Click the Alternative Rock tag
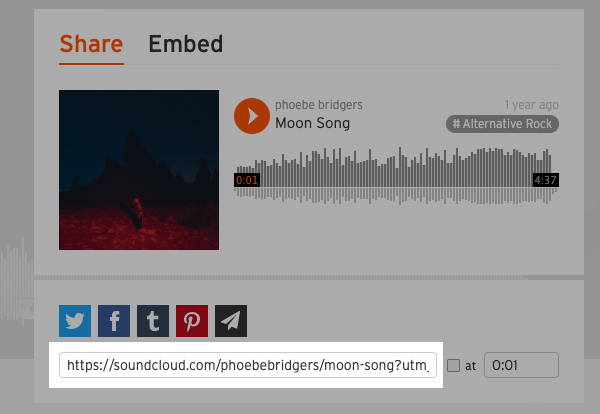 [x=502, y=124]
